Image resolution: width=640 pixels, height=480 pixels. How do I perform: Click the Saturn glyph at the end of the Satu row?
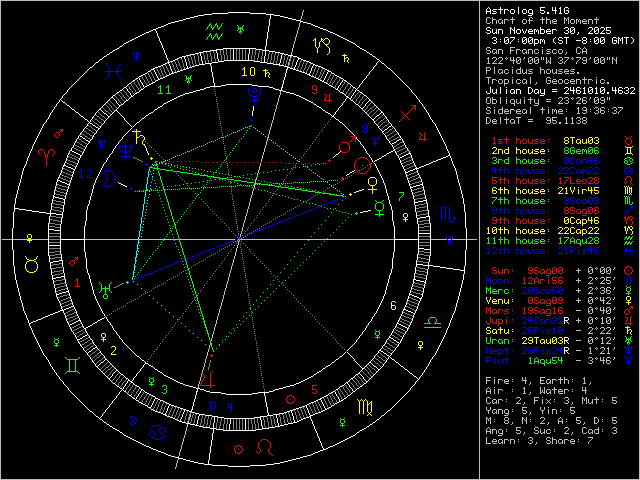click(629, 331)
